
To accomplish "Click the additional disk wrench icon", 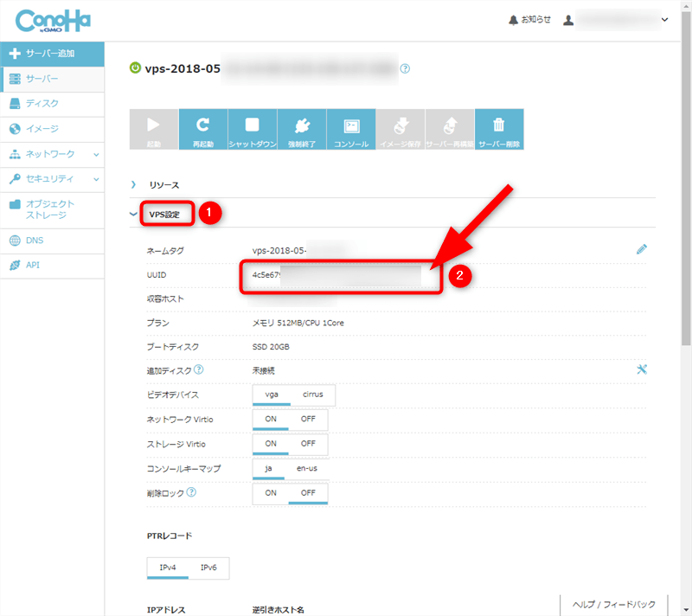I will [641, 369].
